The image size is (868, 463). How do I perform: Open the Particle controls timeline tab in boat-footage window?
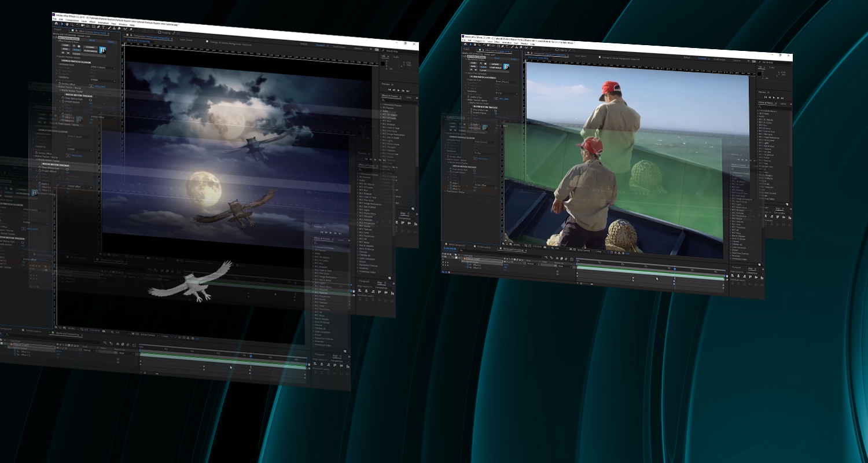point(484,247)
